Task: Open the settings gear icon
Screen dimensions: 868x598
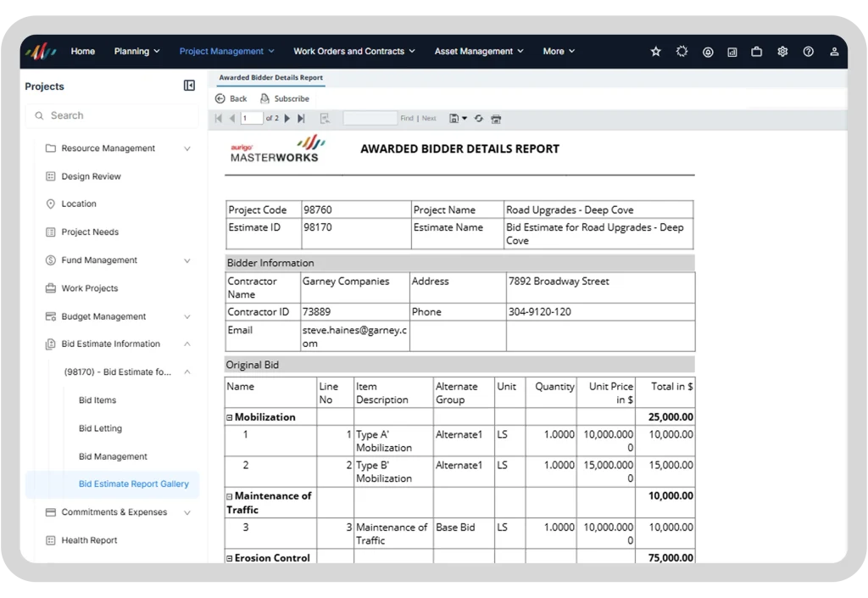Action: pos(782,52)
